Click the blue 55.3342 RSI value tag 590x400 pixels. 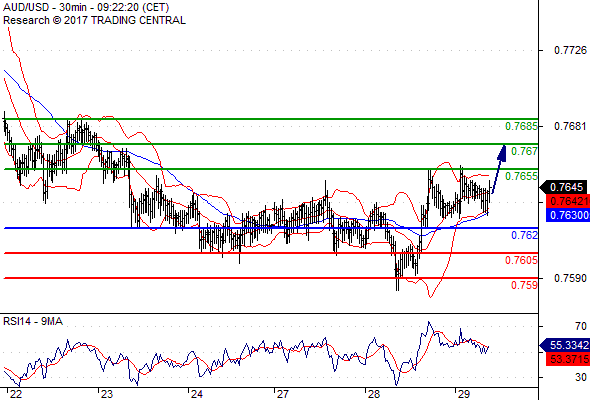564,345
